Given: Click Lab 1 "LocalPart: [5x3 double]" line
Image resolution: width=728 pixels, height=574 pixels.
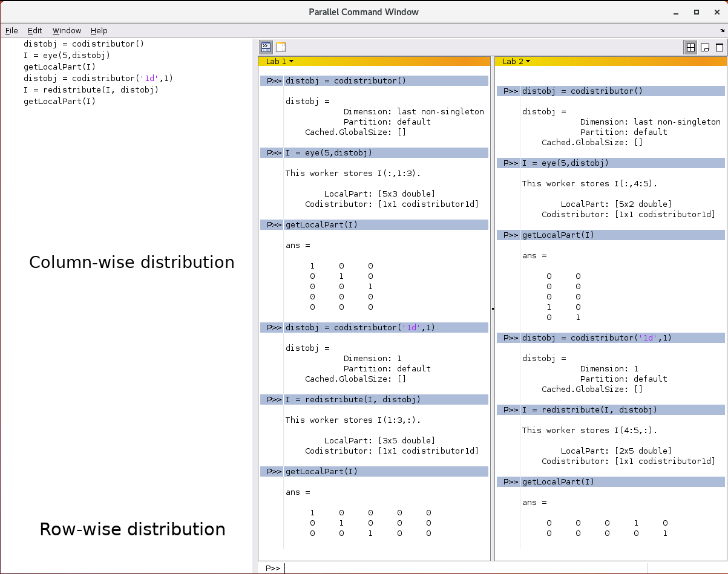Looking at the screenshot, I should coord(379,194).
